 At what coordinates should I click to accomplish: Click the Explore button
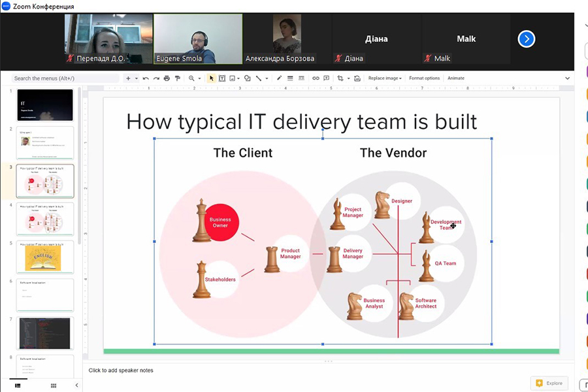(x=549, y=383)
